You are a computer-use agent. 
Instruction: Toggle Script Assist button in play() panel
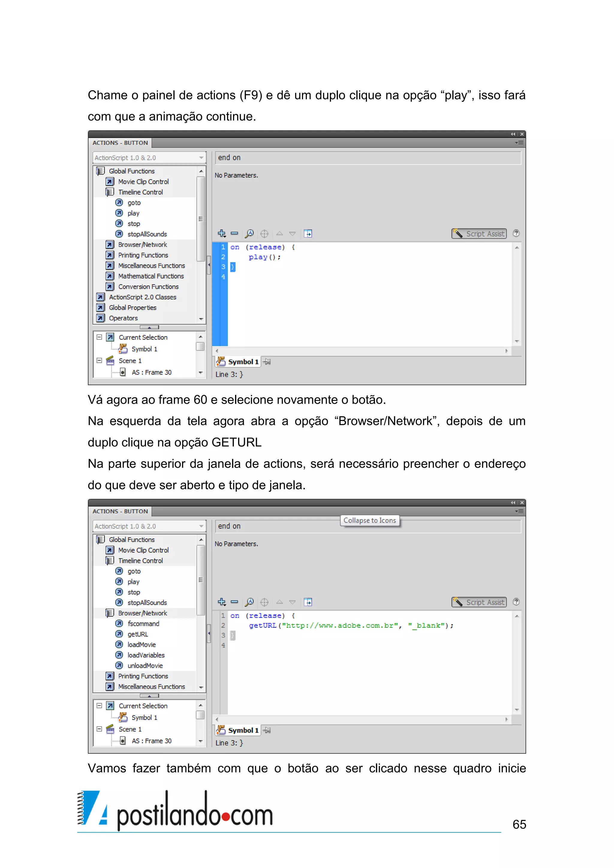(x=479, y=234)
